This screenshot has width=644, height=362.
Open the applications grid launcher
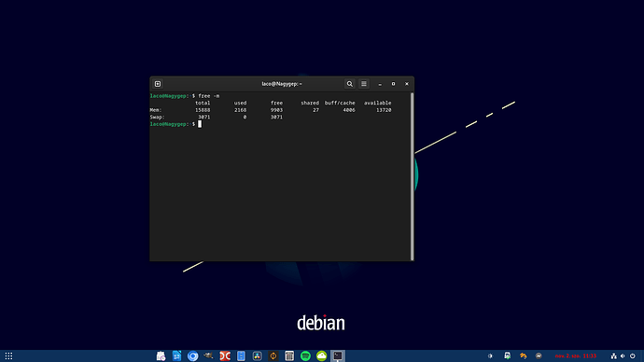pyautogui.click(x=8, y=355)
